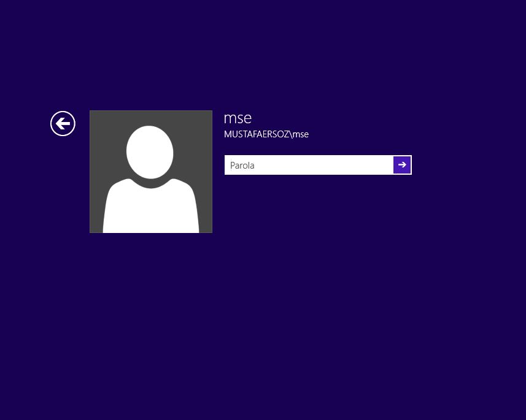Click the mse username heading
This screenshot has width=526, height=420.
238,118
